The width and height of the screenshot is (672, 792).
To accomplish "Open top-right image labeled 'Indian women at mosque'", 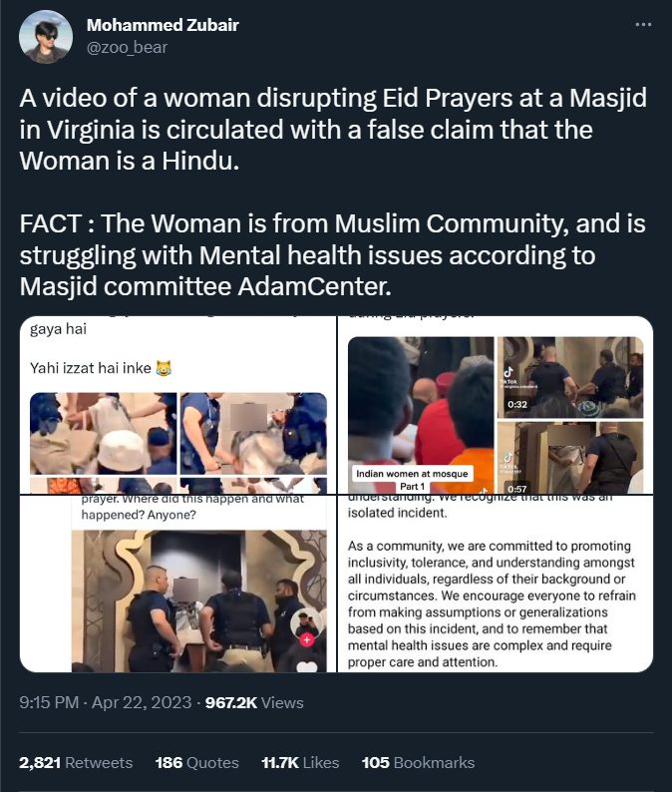I will point(496,405).
